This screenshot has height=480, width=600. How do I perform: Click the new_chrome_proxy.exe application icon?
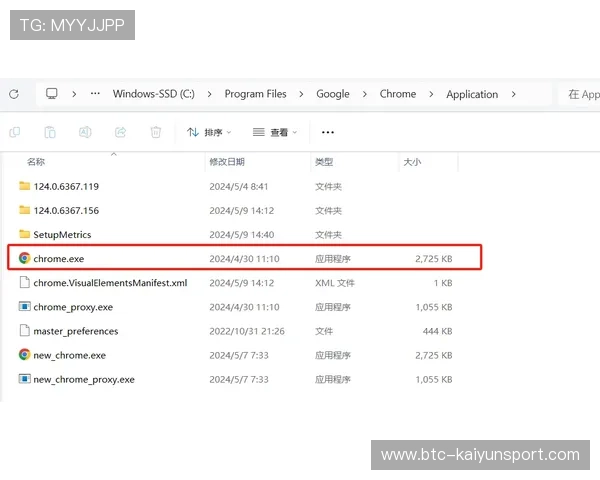tap(24, 379)
